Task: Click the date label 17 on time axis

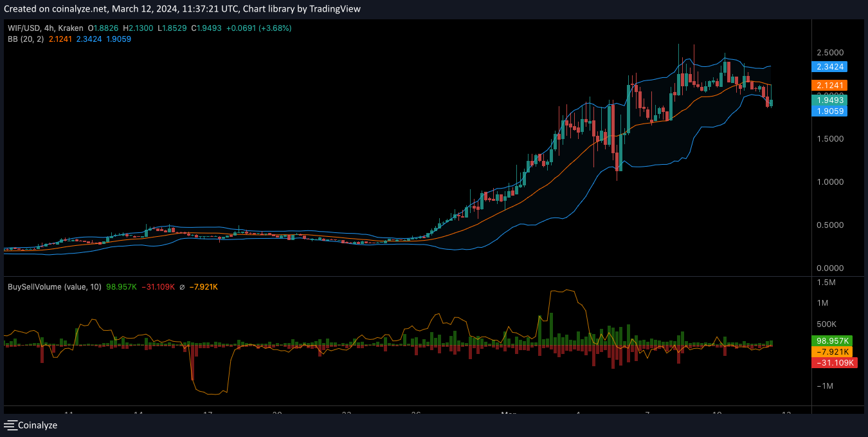Action: (x=207, y=413)
